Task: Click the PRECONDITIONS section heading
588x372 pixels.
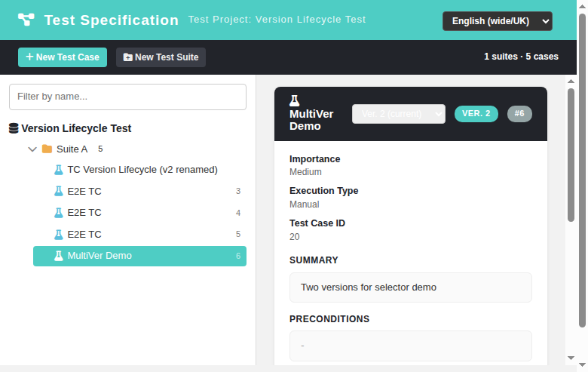Action: (329, 319)
